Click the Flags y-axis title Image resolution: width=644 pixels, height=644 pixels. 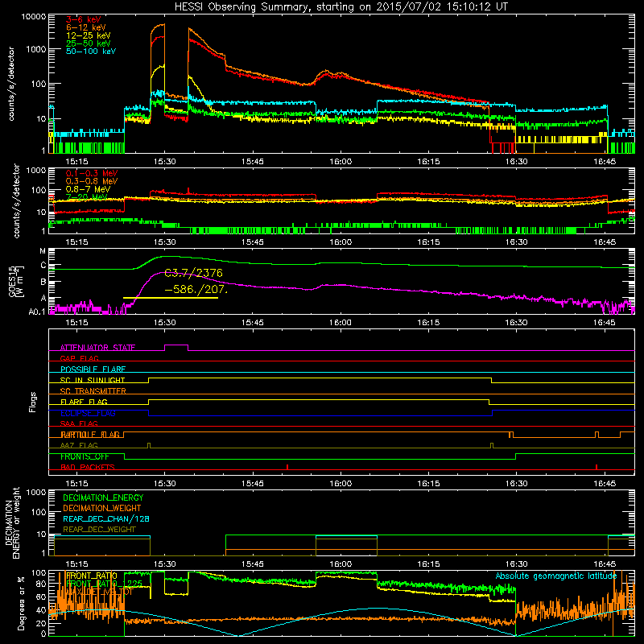[32, 402]
